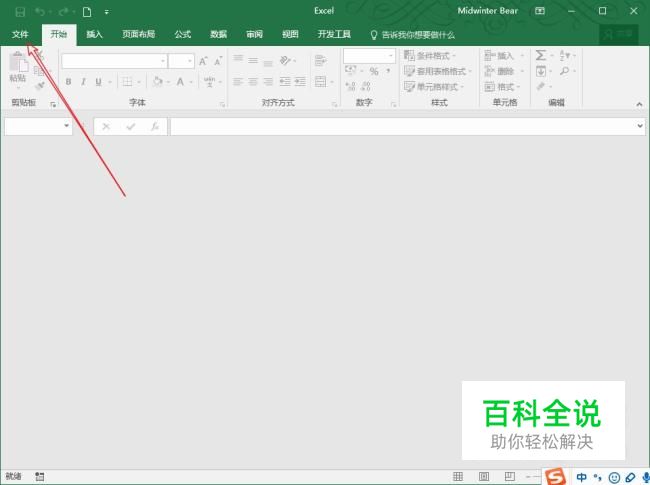Click the percent style icon
The height and width of the screenshot is (485, 650).
(374, 71)
